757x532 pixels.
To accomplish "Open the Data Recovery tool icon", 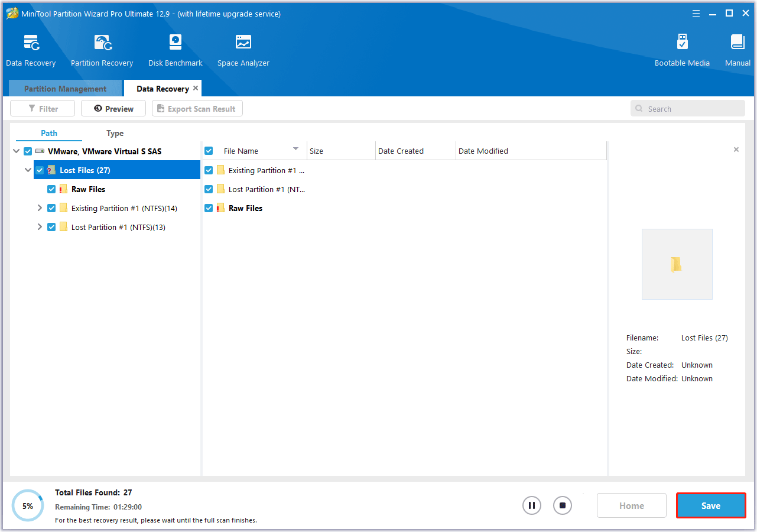I will tap(31, 43).
